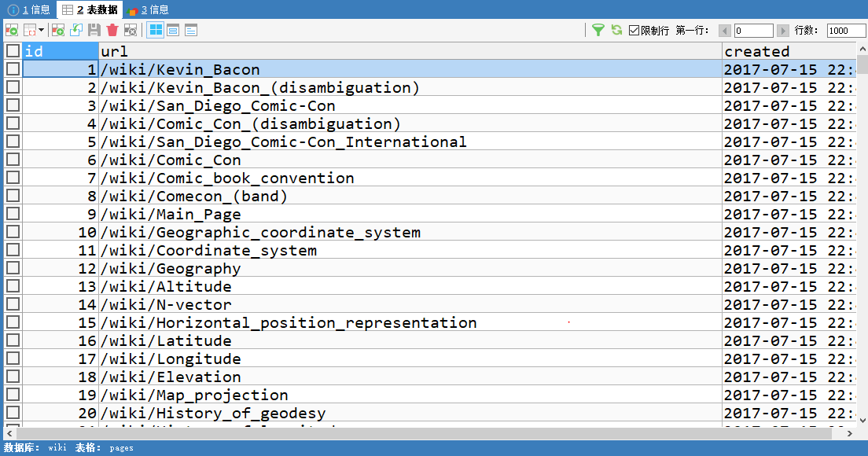Select the cell /wiki/Kevin_Bacon_(disambiguation)
This screenshot has height=456, width=868.
point(410,87)
